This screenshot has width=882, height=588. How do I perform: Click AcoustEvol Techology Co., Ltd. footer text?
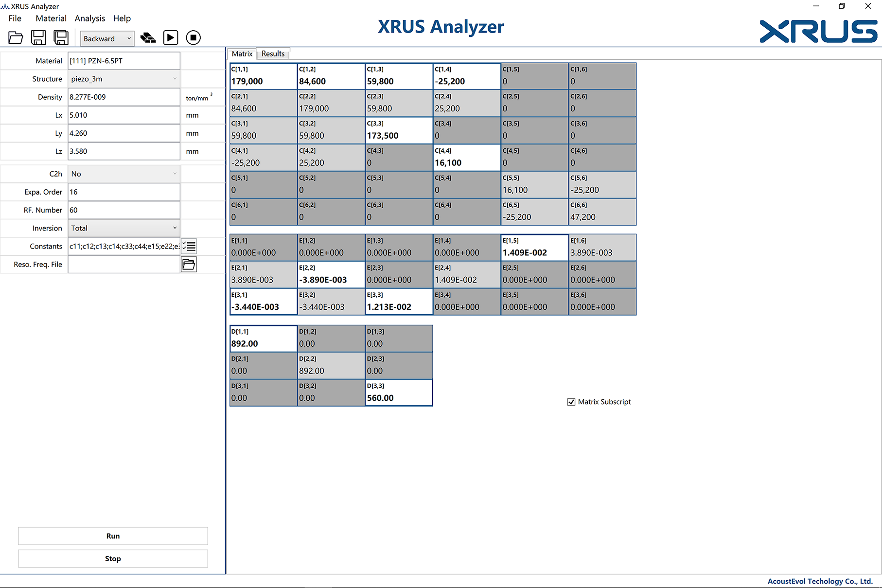tap(820, 581)
